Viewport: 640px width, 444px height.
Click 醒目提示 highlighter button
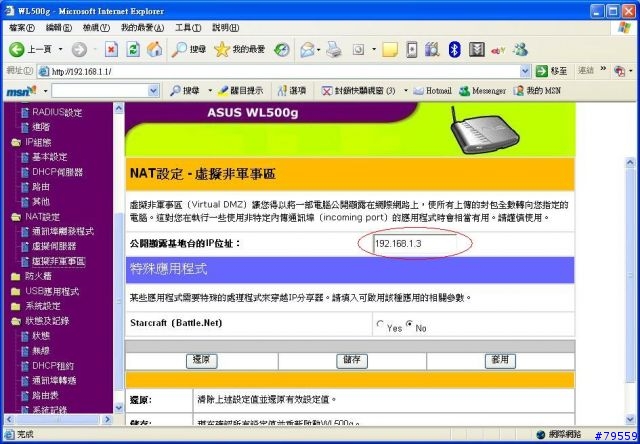[240, 91]
